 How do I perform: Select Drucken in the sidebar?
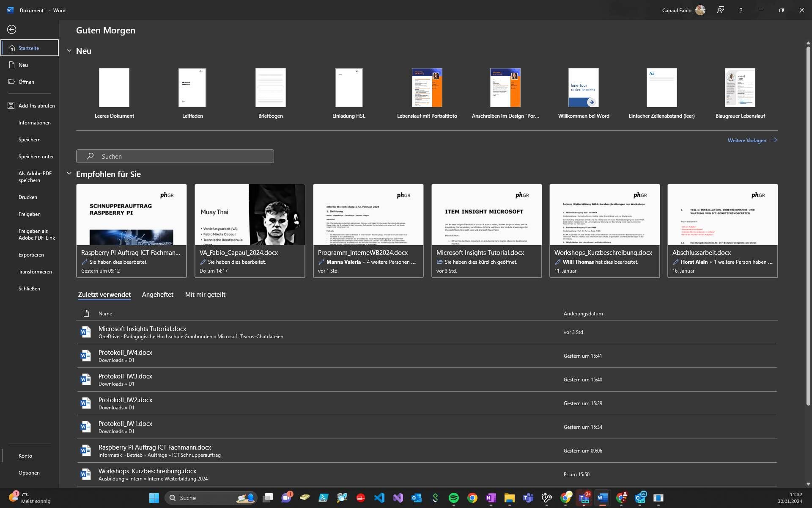pyautogui.click(x=28, y=197)
